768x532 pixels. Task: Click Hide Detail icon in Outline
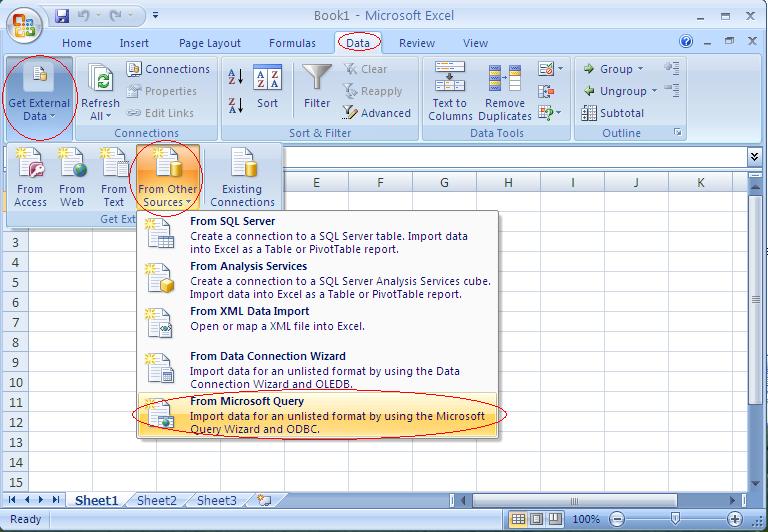tap(672, 90)
